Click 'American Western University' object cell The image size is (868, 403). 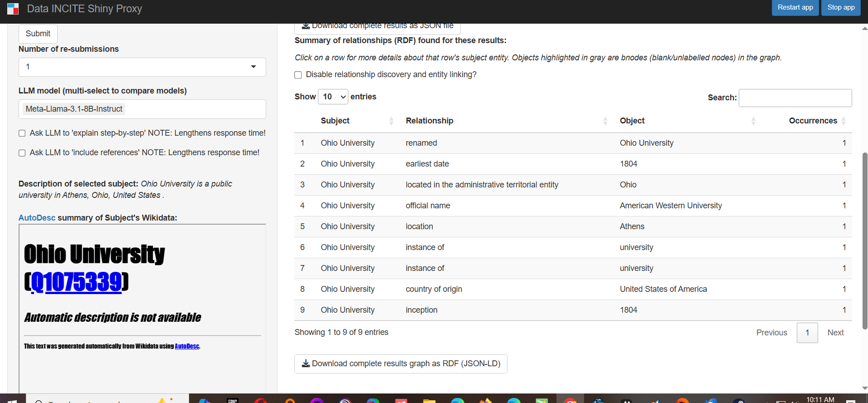tap(671, 206)
